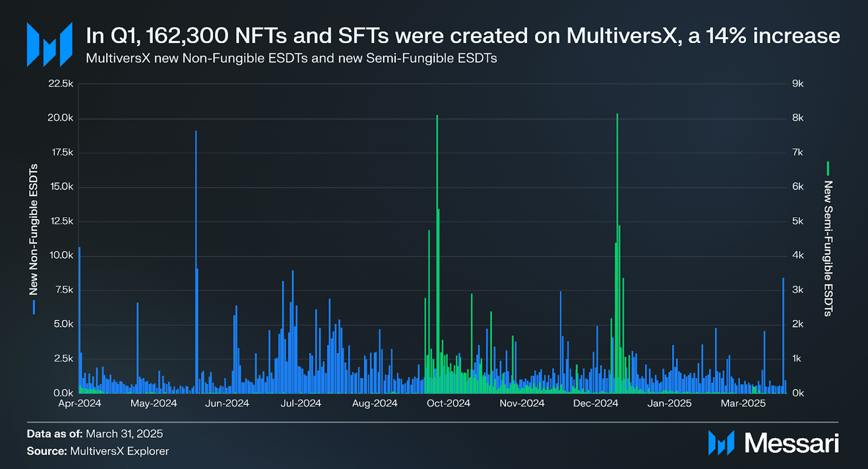This screenshot has height=469, width=868.
Task: Click the '9k' right axis value
Action: (798, 84)
